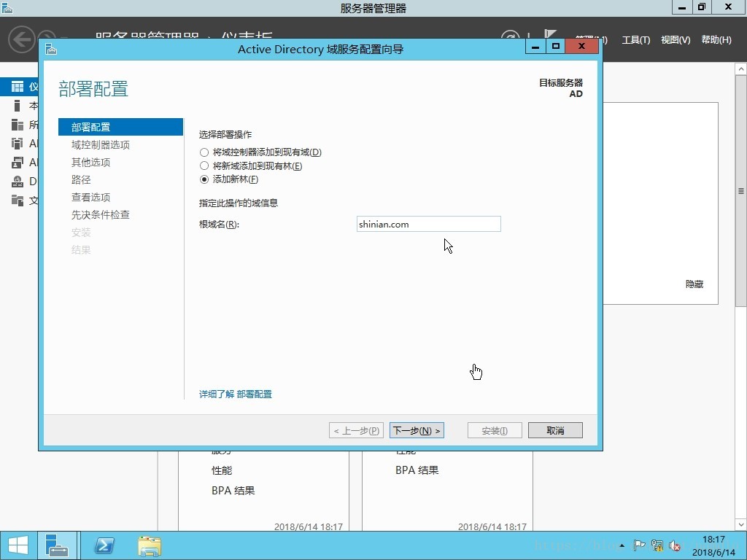Viewport: 747px width, 560px height.
Task: Open the 帮助(H) menu in Server Manager
Action: coord(716,40)
